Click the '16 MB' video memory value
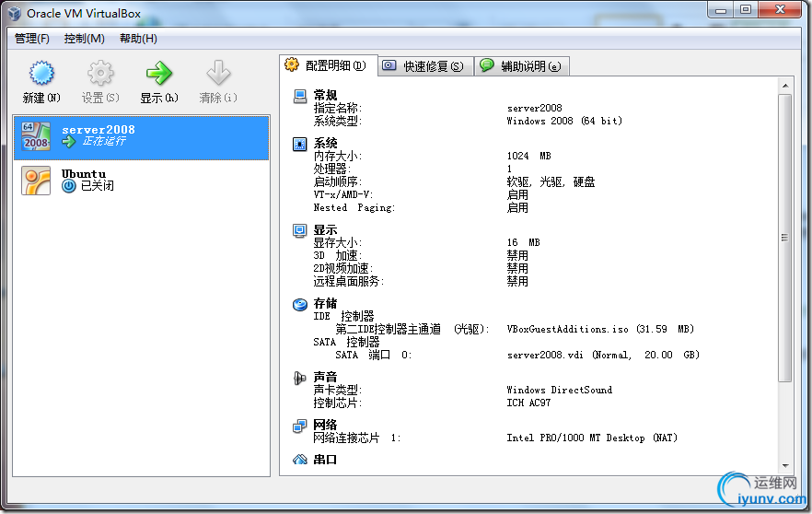 click(x=523, y=242)
